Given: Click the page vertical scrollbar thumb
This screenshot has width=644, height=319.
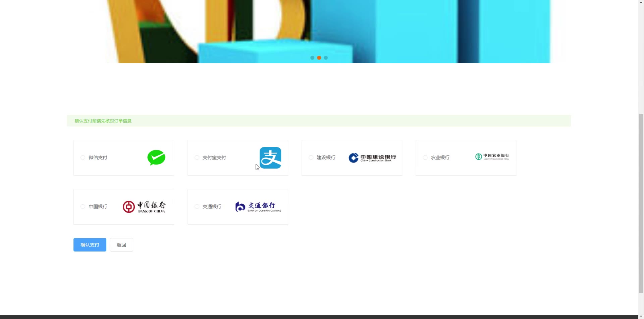Looking at the screenshot, I should pyautogui.click(x=641, y=203).
